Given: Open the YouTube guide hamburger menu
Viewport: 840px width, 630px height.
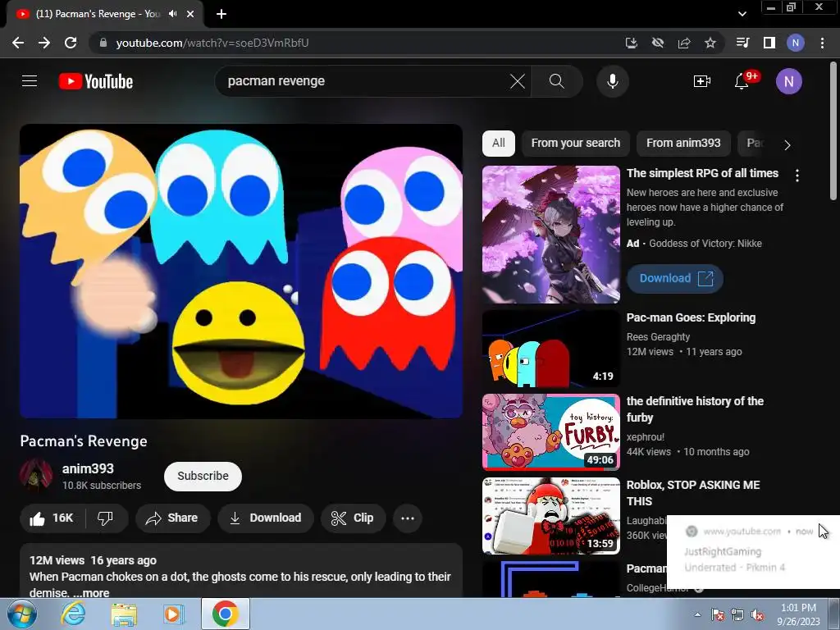Looking at the screenshot, I should pos(30,81).
